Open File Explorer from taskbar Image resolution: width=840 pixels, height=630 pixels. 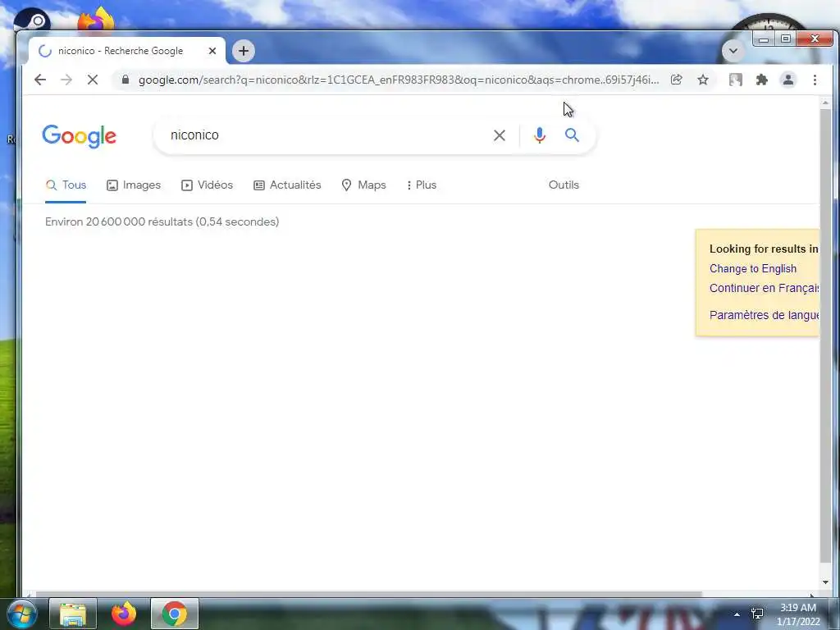(73, 614)
